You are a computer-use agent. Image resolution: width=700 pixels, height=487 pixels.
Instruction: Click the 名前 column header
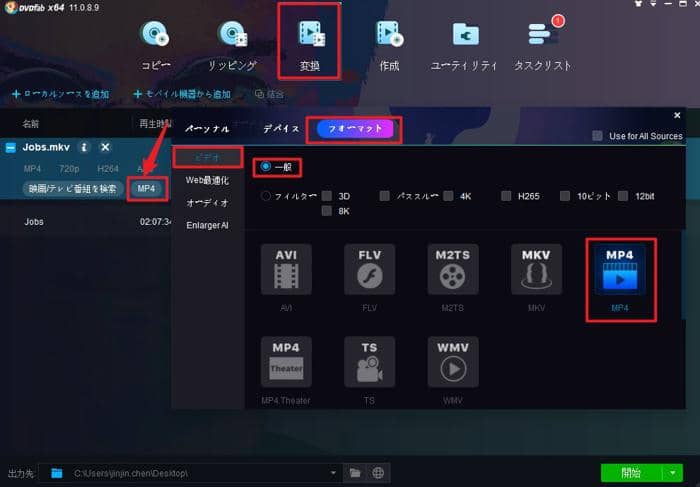pyautogui.click(x=31, y=124)
